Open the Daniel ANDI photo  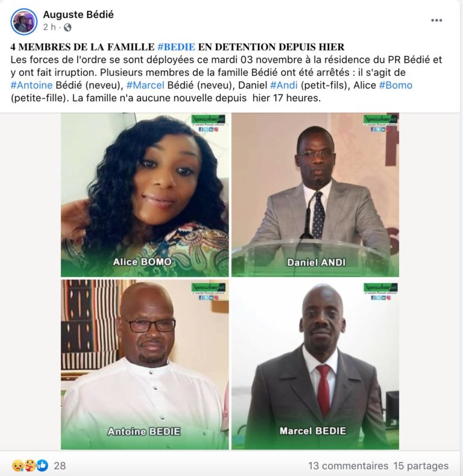(315, 195)
